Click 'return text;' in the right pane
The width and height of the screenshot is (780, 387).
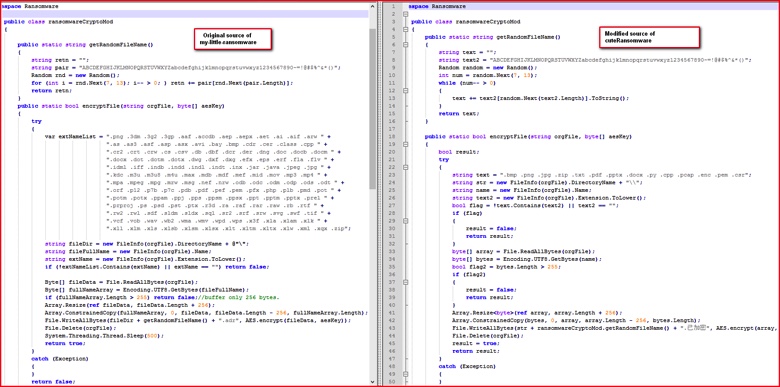(x=459, y=113)
